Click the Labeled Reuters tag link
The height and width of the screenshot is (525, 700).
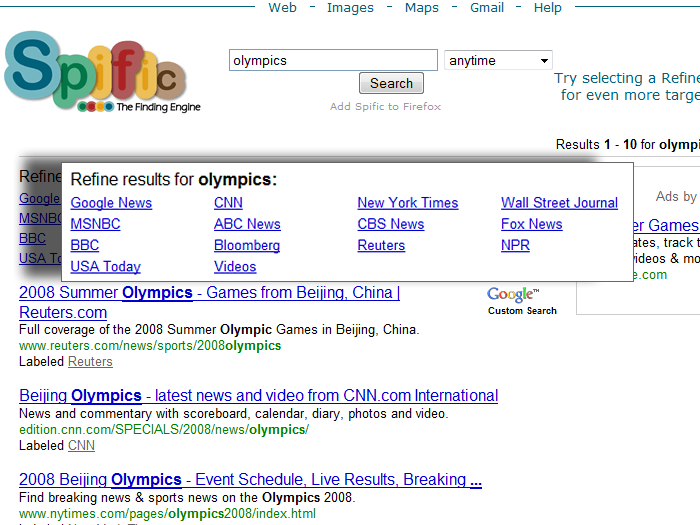point(90,362)
